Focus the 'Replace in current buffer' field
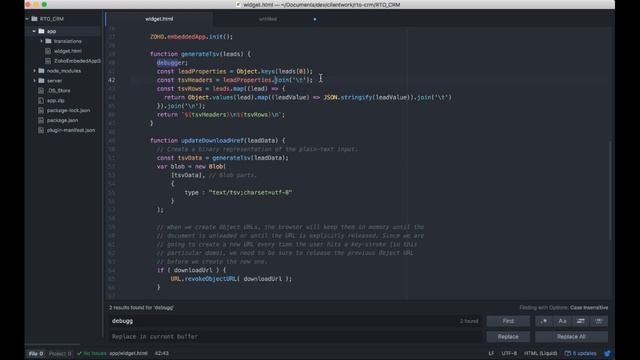 tap(296, 337)
